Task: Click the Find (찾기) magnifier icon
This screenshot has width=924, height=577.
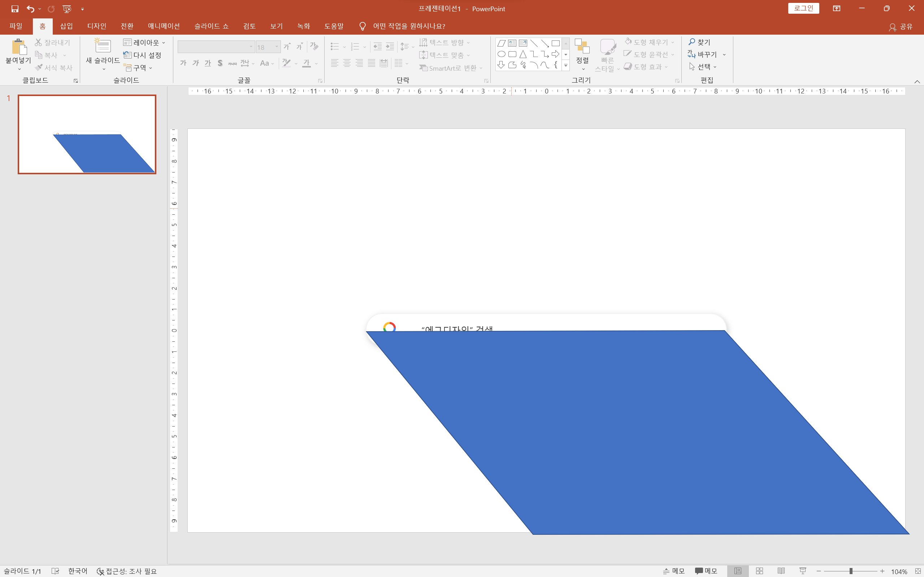Action: 691,42
